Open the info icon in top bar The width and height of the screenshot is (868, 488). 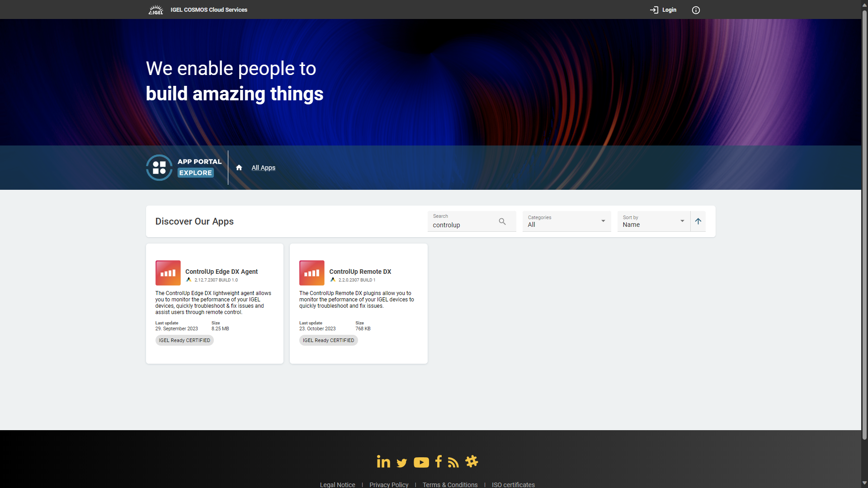click(x=696, y=10)
